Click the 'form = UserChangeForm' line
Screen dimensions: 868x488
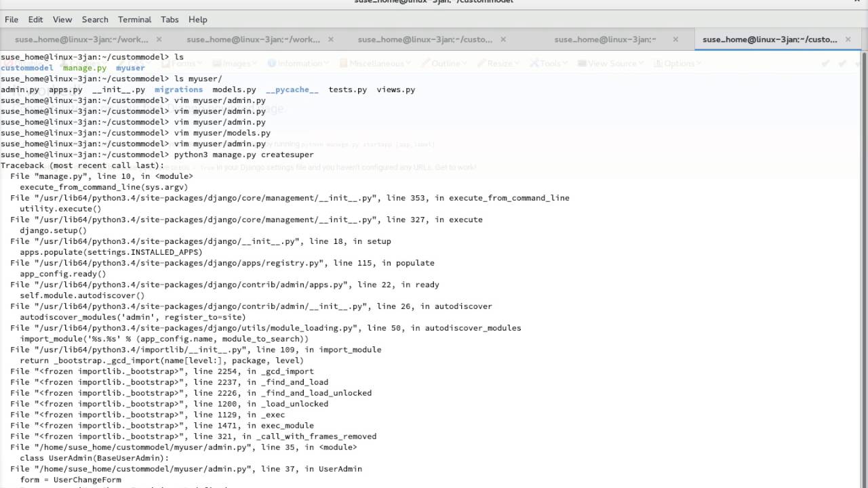pyautogui.click(x=71, y=480)
